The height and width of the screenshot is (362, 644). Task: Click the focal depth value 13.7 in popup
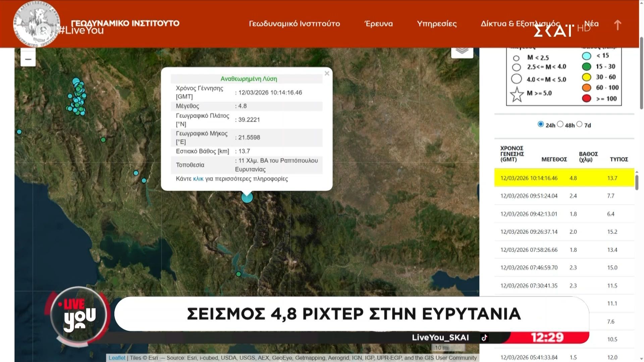click(244, 151)
